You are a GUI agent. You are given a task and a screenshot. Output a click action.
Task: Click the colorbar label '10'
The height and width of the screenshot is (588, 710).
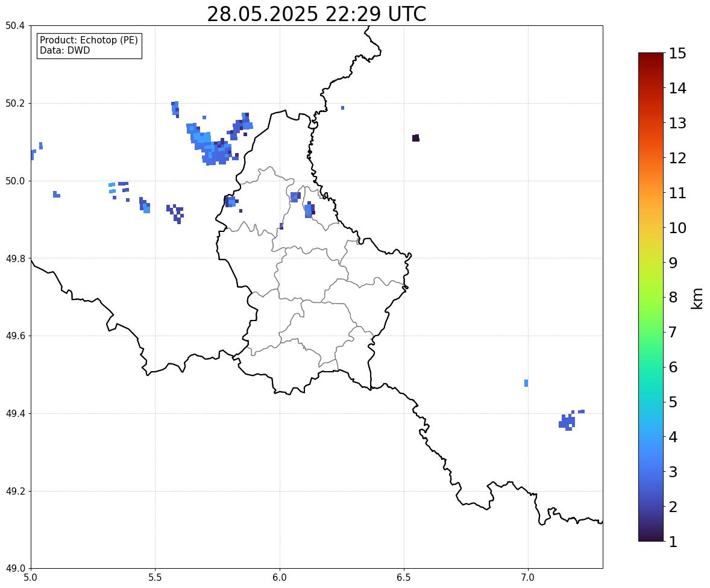(x=677, y=228)
